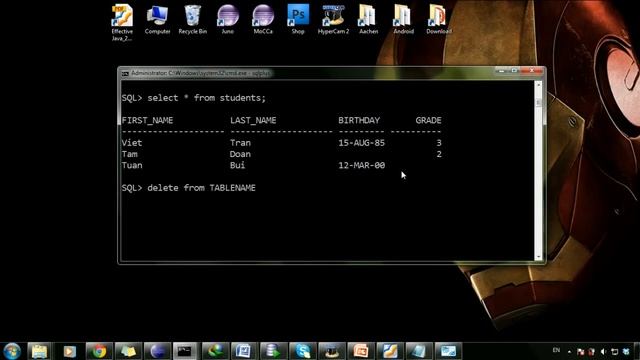
Task: Open the Computer desktop icon
Action: [157, 20]
